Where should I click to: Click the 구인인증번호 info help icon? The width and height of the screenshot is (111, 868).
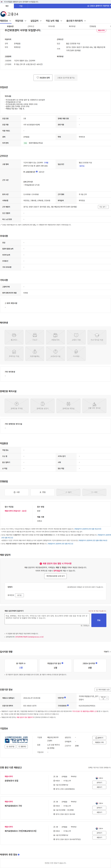coord(68,705)
